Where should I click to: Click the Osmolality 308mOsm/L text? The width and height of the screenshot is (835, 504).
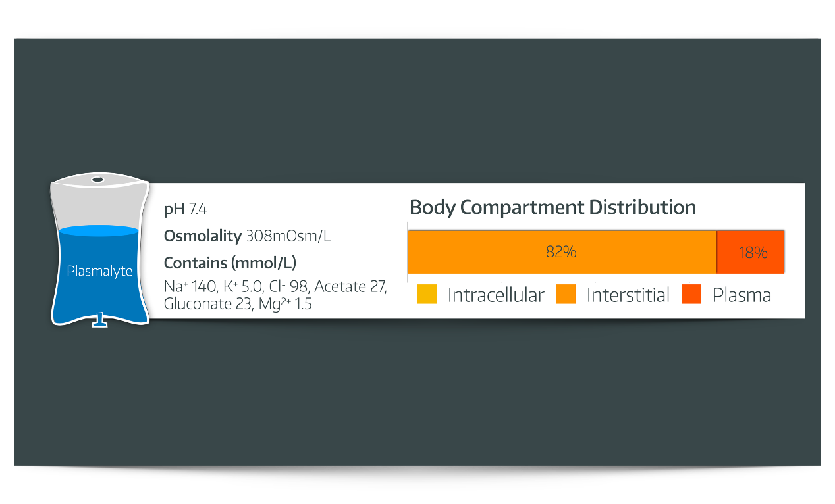[247, 236]
